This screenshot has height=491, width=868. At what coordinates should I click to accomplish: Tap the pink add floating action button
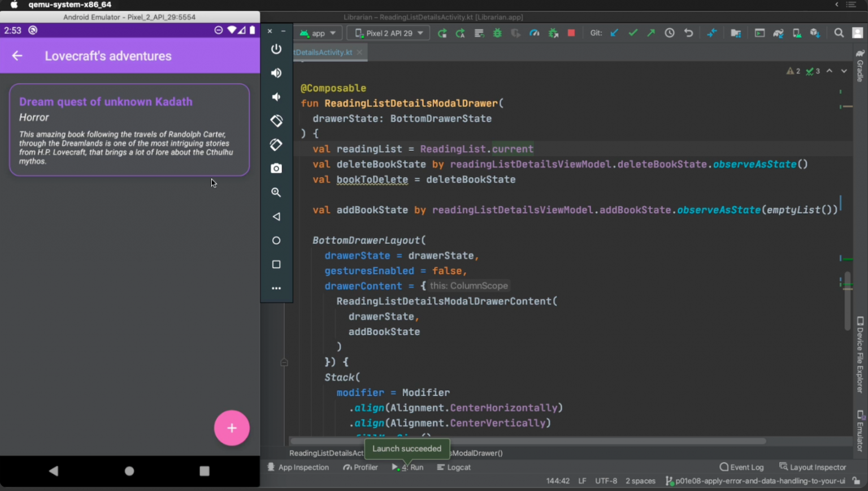pos(232,428)
